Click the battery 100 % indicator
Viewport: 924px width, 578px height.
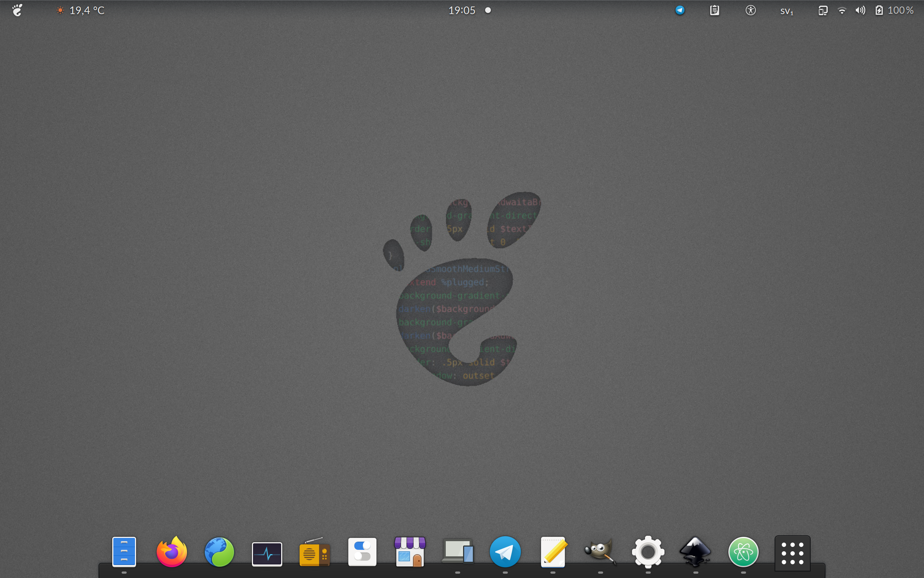coord(895,10)
